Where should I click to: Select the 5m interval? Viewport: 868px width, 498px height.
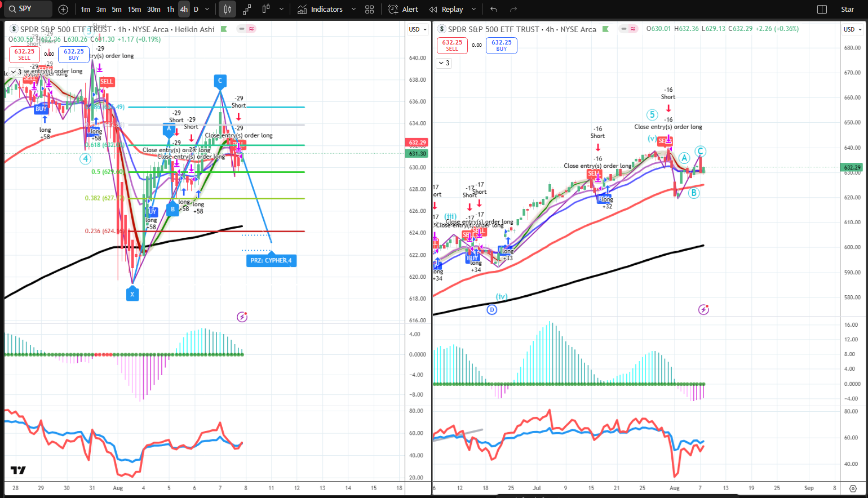[x=117, y=9]
